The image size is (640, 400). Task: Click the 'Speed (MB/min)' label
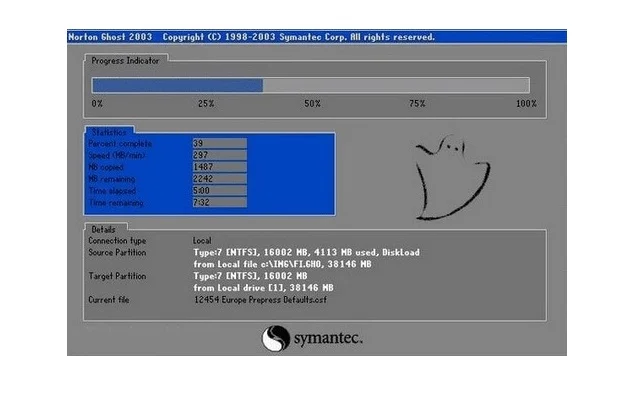pos(116,156)
